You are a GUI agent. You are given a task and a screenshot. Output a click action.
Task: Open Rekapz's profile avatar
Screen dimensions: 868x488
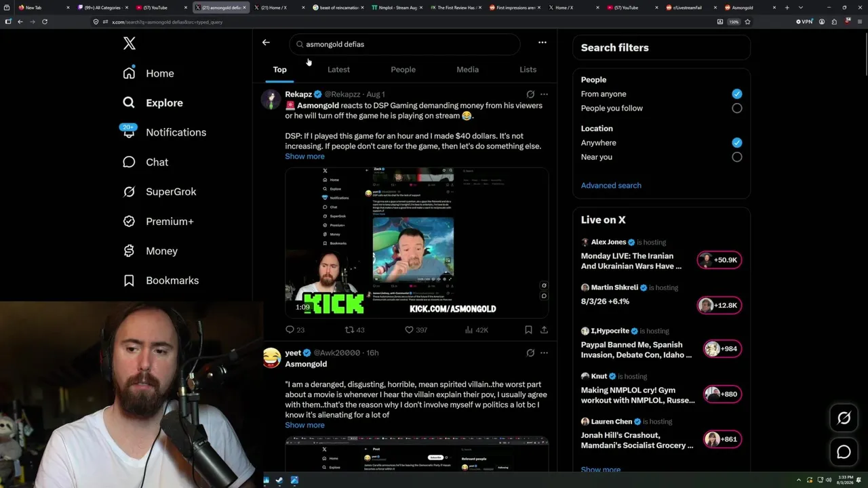(271, 99)
